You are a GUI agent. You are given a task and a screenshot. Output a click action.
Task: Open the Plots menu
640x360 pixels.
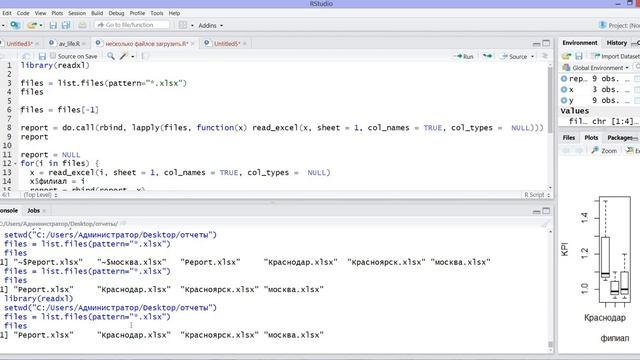(x=57, y=13)
